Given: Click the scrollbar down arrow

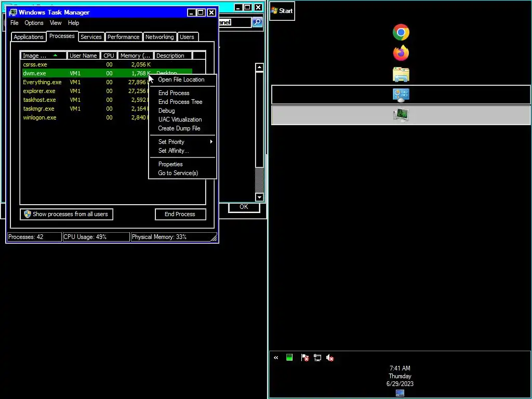Looking at the screenshot, I should pos(260,197).
